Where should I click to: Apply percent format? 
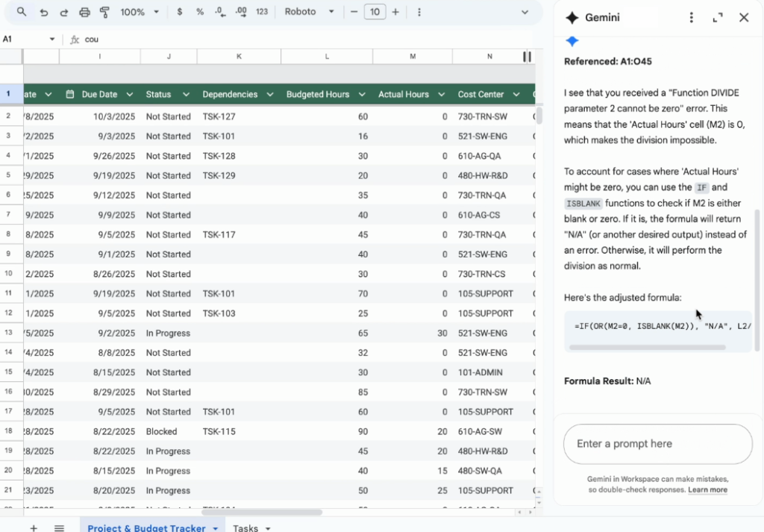200,12
